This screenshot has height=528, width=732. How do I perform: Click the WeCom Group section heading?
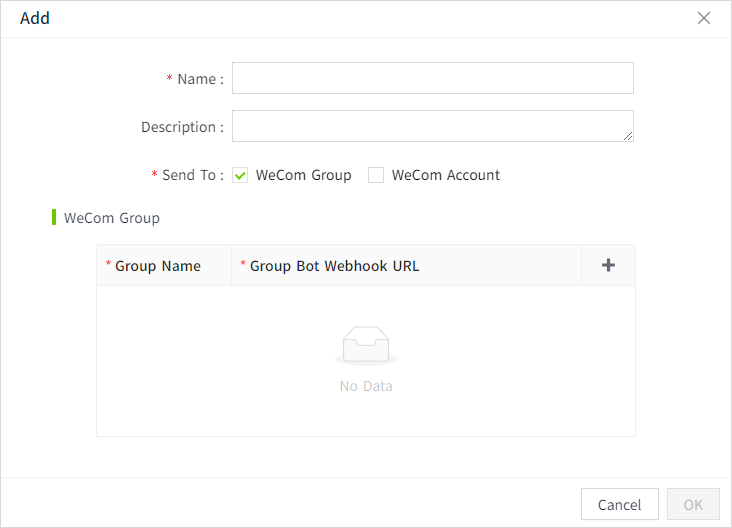point(111,217)
